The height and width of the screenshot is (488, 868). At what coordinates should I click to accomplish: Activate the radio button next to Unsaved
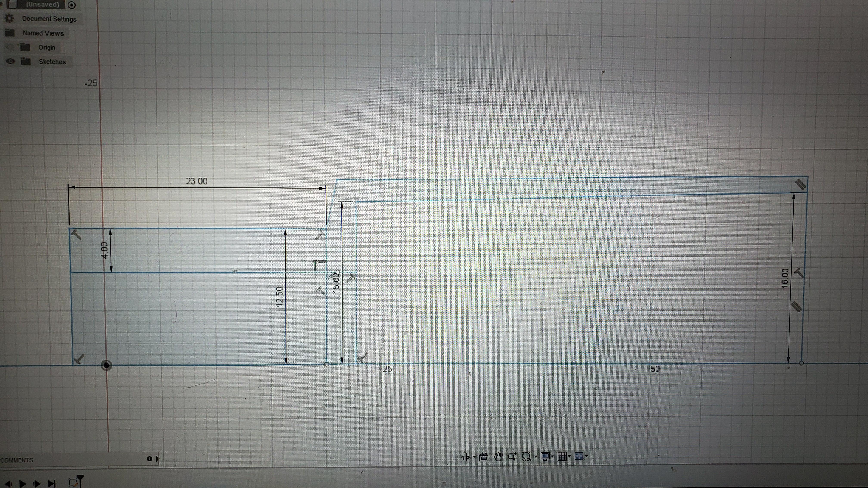point(72,5)
